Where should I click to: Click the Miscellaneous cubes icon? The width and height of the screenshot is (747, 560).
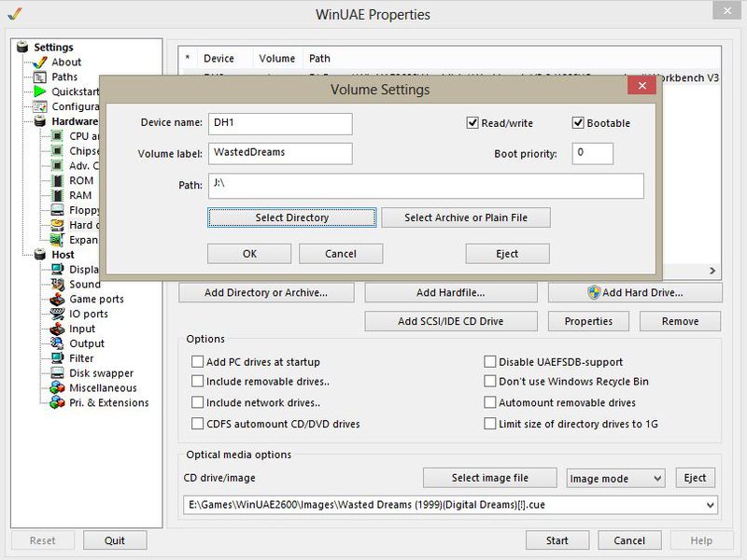point(57,387)
